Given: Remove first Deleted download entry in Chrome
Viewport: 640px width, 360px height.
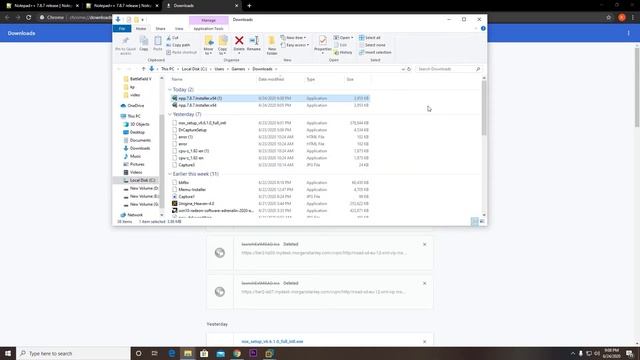Looking at the screenshot, I should click(424, 244).
